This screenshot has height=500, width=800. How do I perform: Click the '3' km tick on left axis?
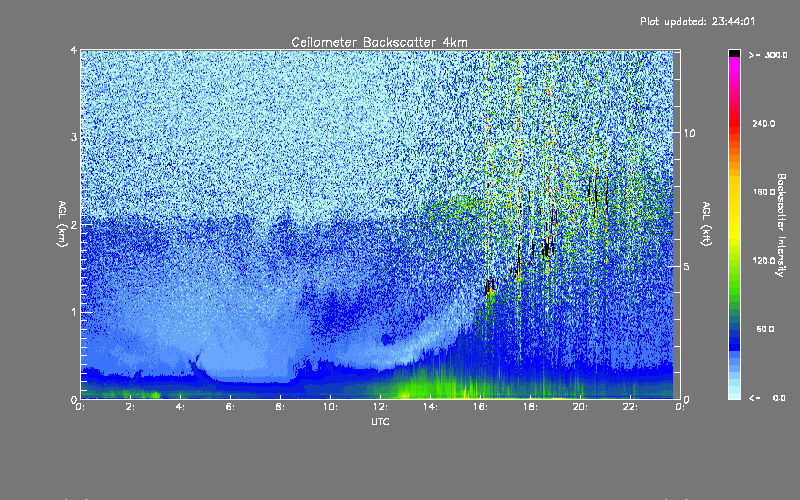point(74,137)
